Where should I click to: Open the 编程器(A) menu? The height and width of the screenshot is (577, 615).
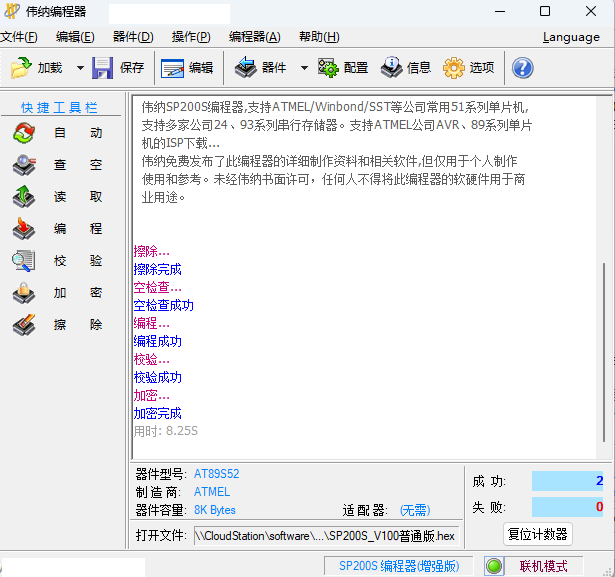pos(255,37)
